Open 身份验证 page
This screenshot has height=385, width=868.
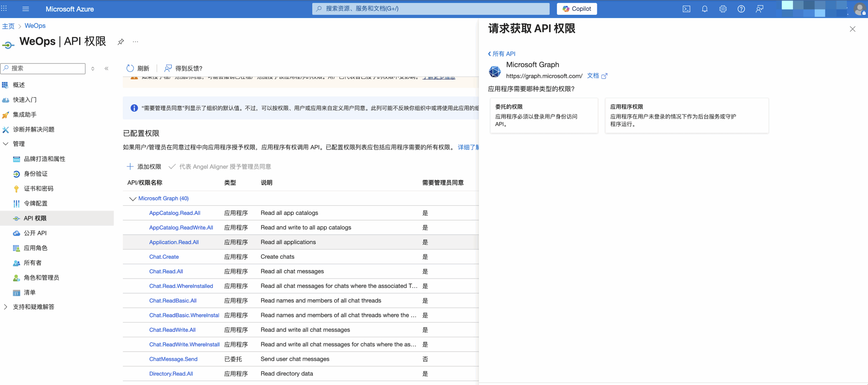click(x=36, y=174)
